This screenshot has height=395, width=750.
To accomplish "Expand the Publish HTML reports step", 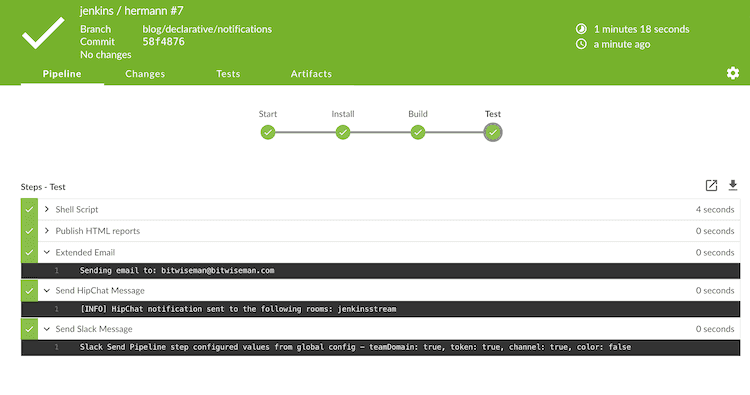I will click(x=46, y=230).
